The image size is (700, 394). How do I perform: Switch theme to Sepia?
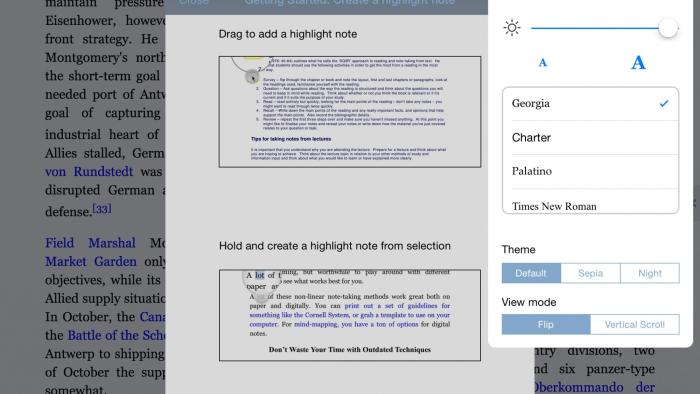[590, 273]
